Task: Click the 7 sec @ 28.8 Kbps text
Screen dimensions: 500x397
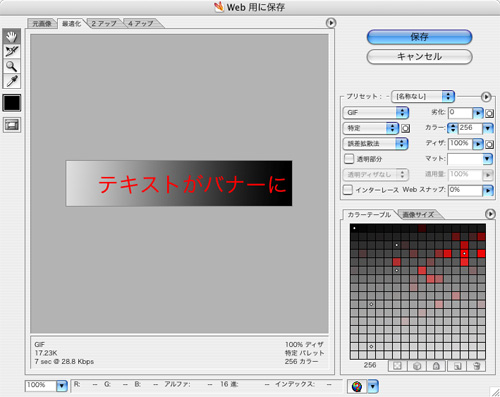Action: pos(64,362)
